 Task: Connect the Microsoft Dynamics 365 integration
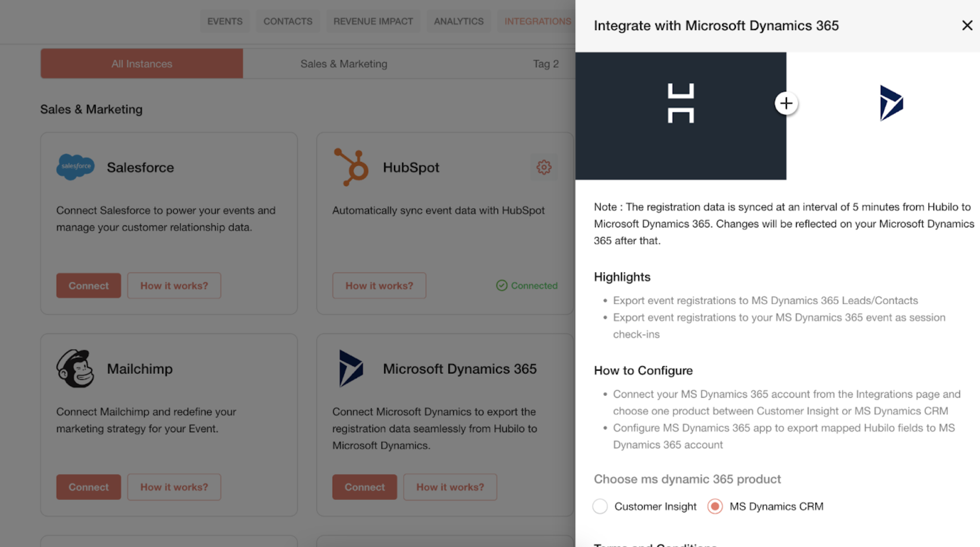point(364,487)
